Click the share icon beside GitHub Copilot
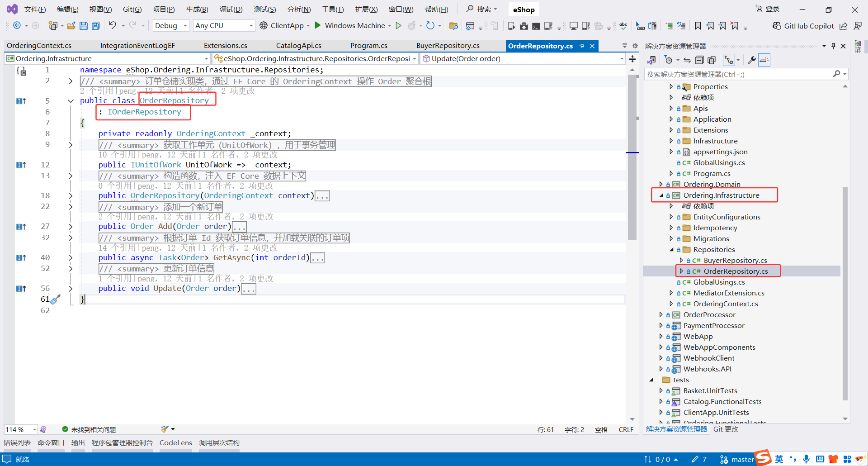868x466 pixels. (x=844, y=26)
